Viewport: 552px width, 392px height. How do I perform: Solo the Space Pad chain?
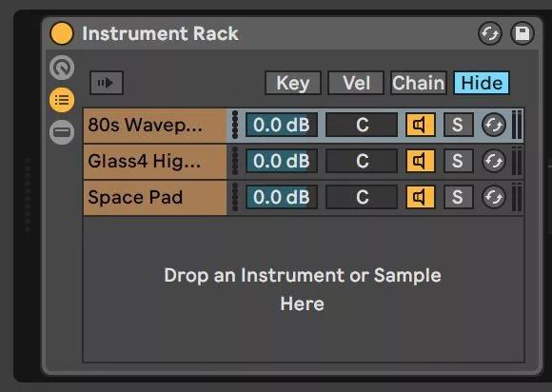(x=458, y=197)
